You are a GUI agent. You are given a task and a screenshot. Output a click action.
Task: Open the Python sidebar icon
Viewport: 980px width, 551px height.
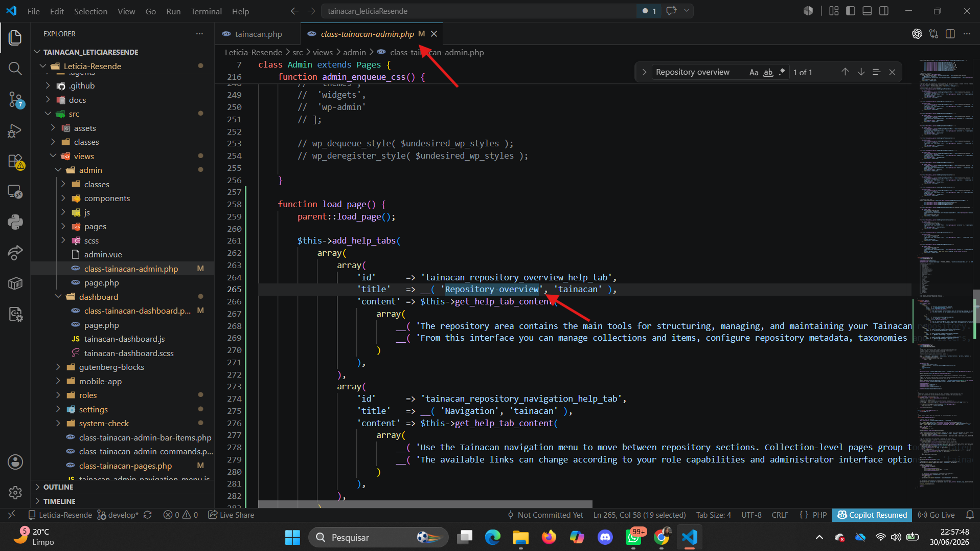pos(15,222)
